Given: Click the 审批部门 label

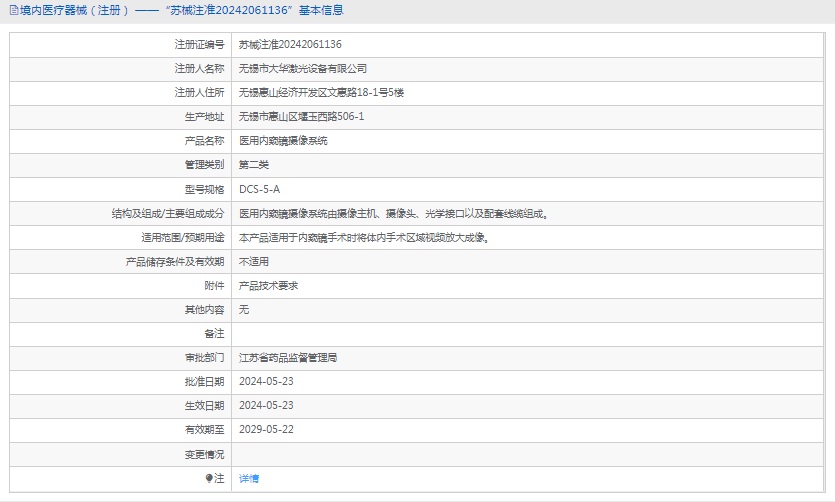Looking at the screenshot, I should pyautogui.click(x=204, y=358).
